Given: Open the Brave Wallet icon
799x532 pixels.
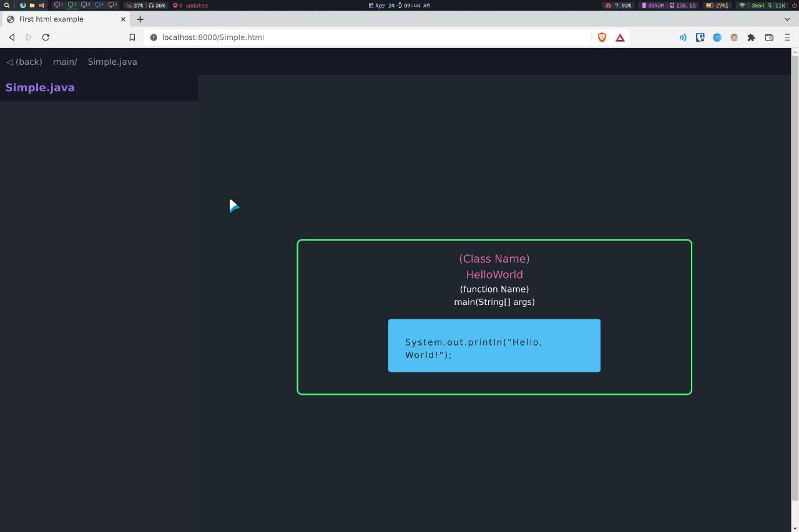Looking at the screenshot, I should coord(769,37).
